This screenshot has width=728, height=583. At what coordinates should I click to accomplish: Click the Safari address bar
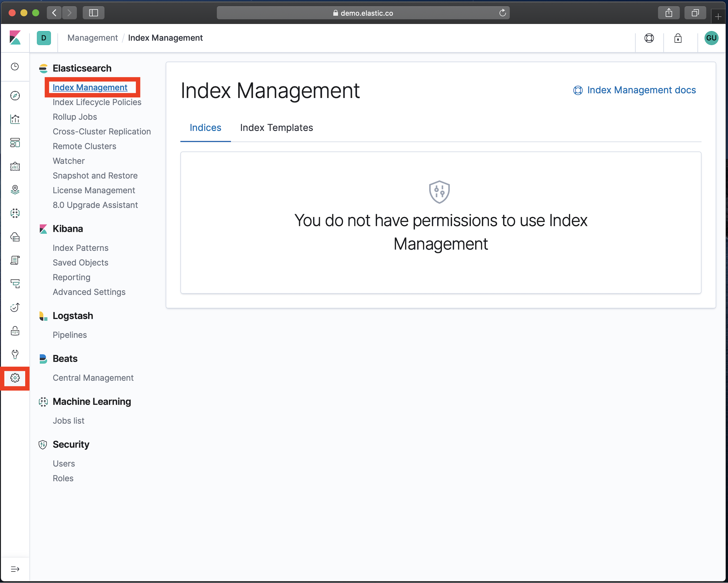[363, 13]
